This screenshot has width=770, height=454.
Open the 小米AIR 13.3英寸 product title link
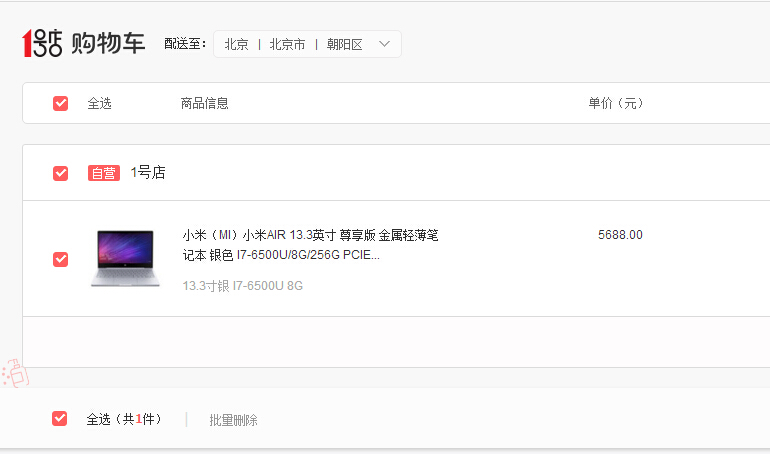pyautogui.click(x=310, y=245)
